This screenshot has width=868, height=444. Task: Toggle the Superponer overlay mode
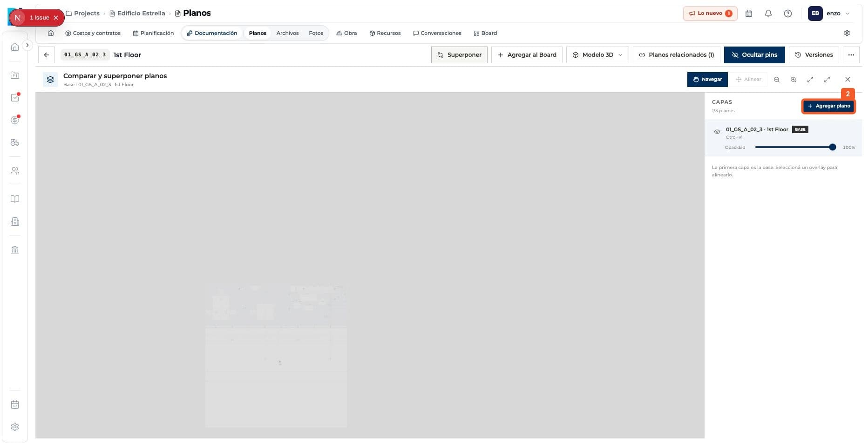click(x=459, y=55)
